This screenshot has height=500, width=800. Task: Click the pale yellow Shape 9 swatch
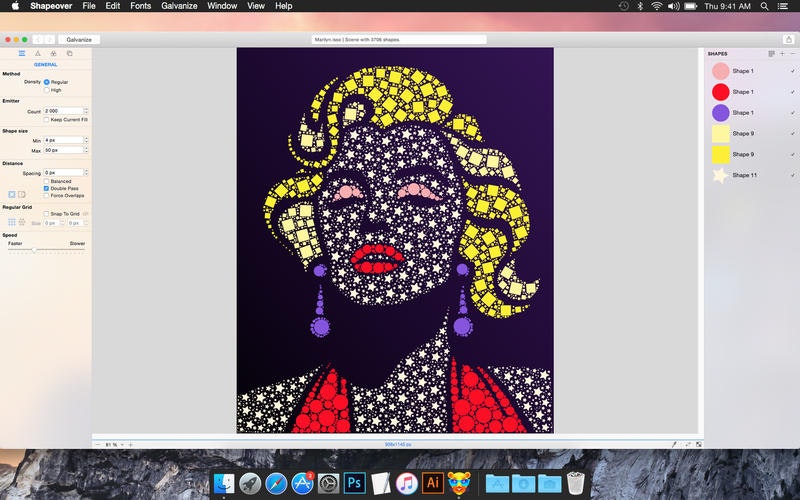pyautogui.click(x=720, y=134)
